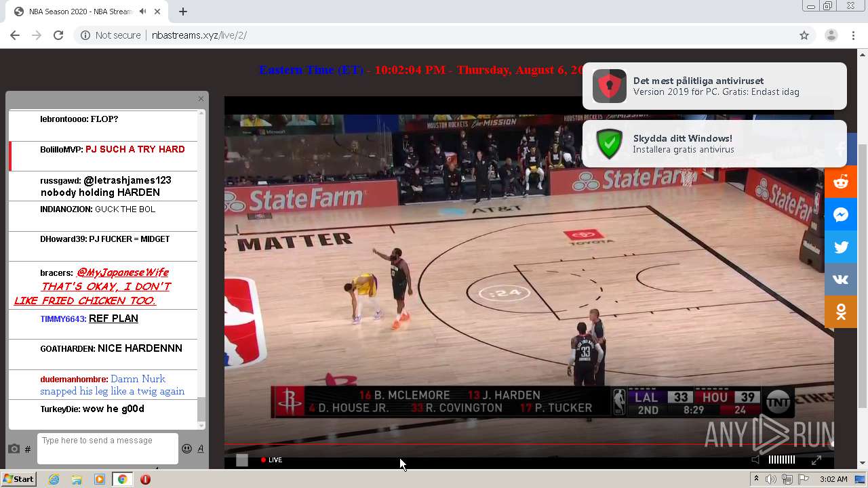Click the 'REF PLAN' chat message
This screenshot has height=488, width=868.
(113, 319)
